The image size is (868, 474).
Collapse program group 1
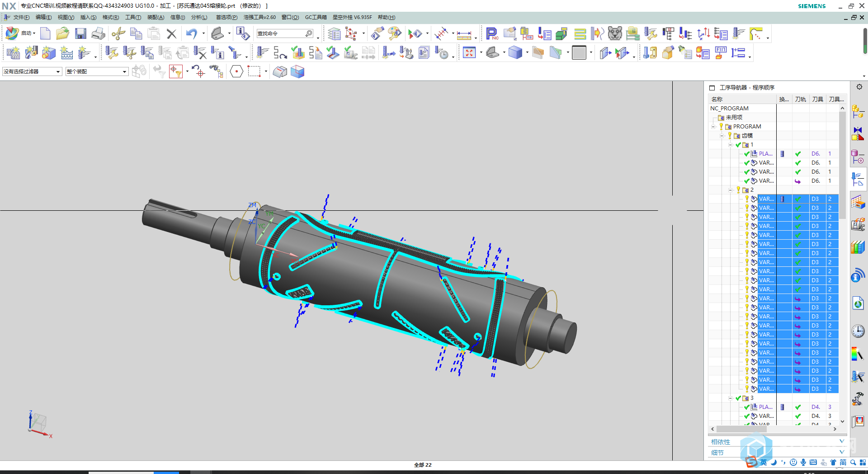click(x=731, y=145)
